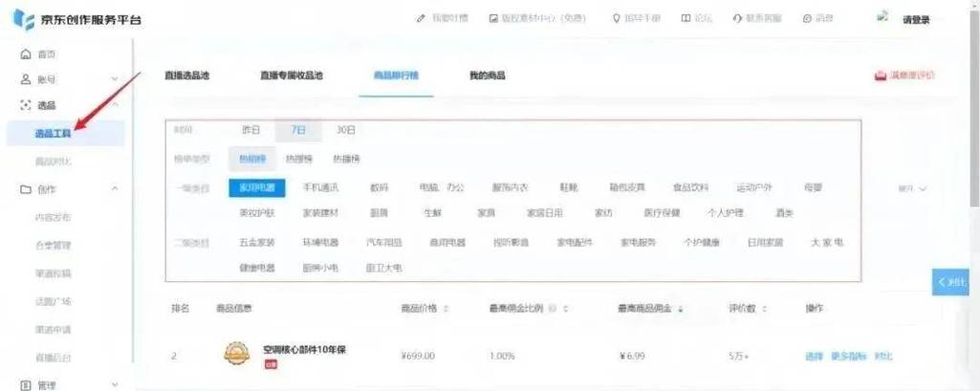This screenshot has width=980, height=391.
Task: Switch to the 我的商品 tab
Action: point(487,76)
